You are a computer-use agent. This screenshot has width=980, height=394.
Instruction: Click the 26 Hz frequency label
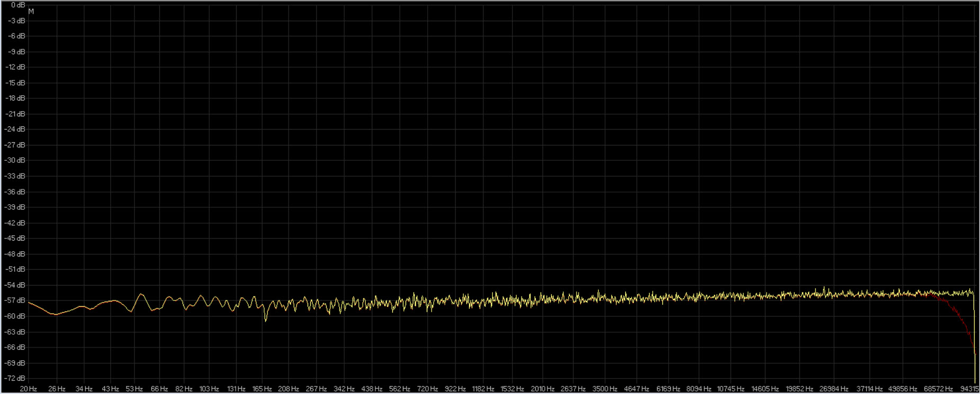(57, 389)
